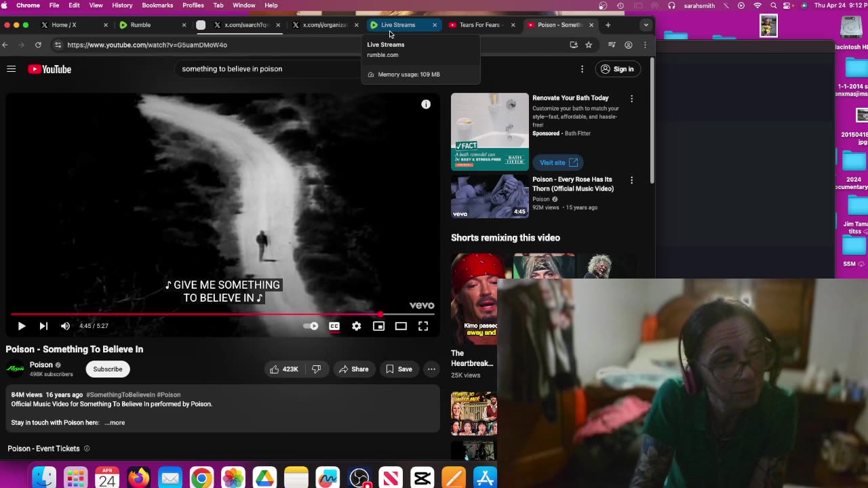Dislike the Poison video

[316, 369]
